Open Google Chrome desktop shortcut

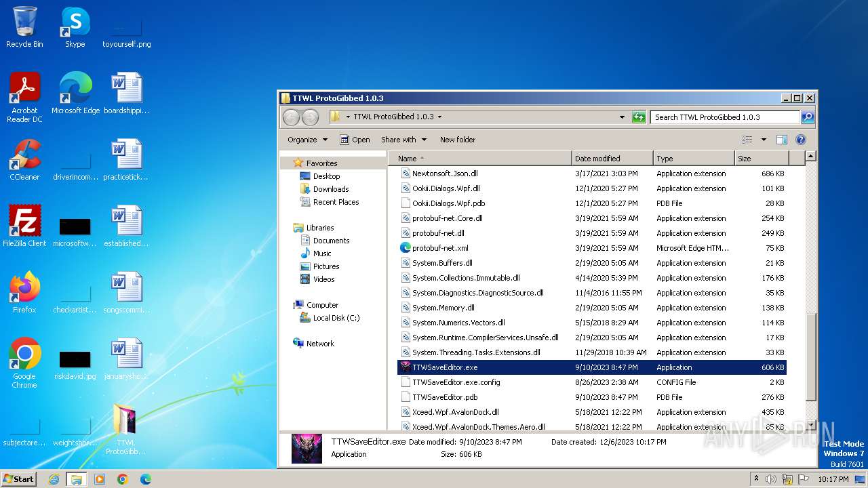24,363
